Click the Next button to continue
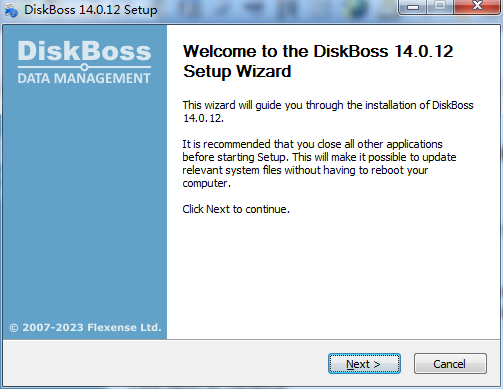The image size is (503, 389). tap(364, 364)
